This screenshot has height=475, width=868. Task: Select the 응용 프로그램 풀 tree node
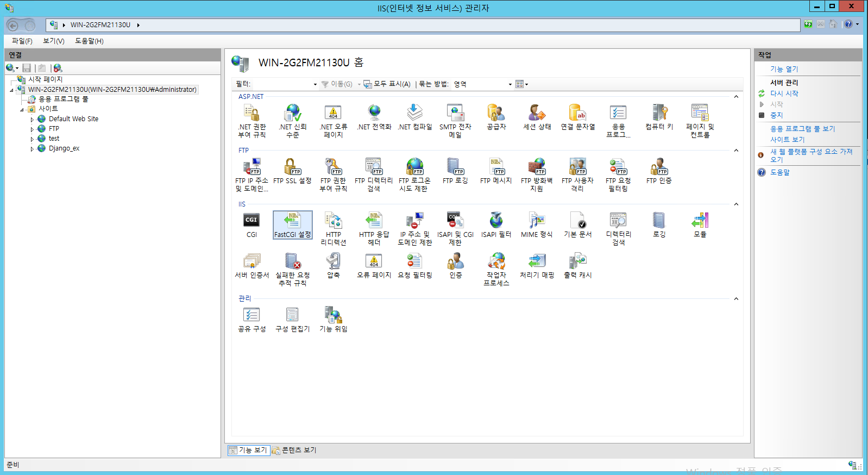click(63, 99)
